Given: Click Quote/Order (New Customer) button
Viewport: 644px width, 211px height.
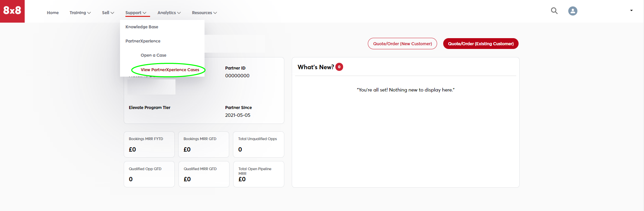Looking at the screenshot, I should tap(402, 44).
